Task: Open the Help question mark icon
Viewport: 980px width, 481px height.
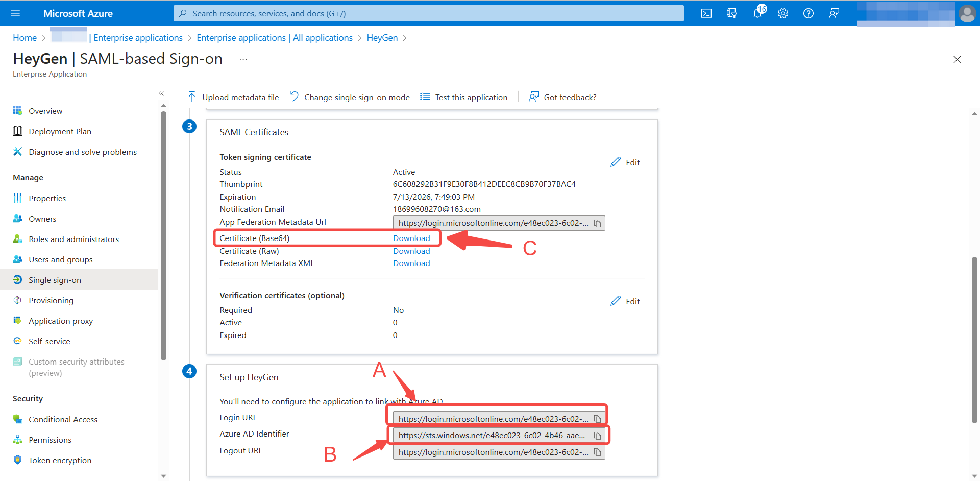Action: 808,13
